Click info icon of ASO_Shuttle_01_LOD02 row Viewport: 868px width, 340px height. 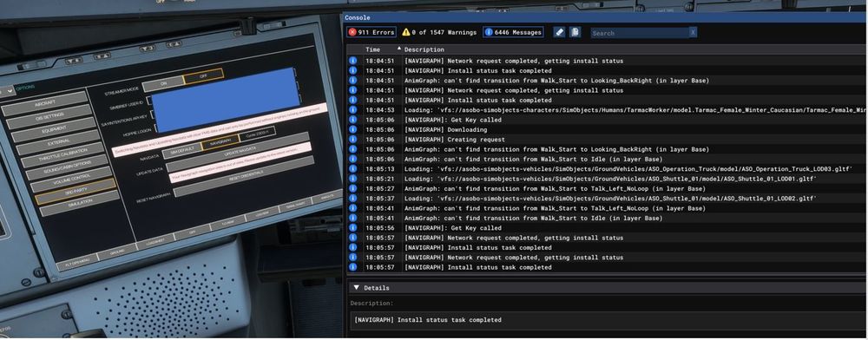(352, 199)
